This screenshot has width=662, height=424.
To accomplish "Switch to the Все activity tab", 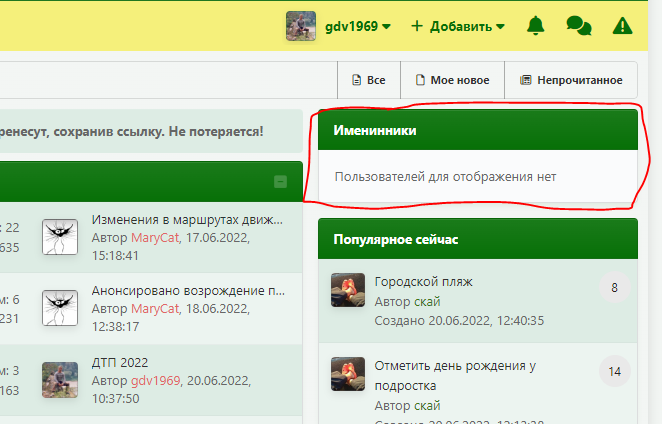I will point(369,80).
